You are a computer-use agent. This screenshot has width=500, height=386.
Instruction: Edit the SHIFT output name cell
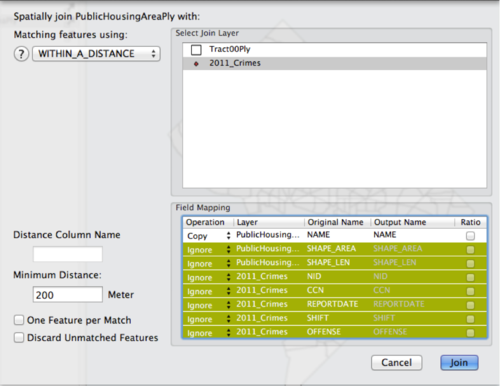[x=412, y=318]
